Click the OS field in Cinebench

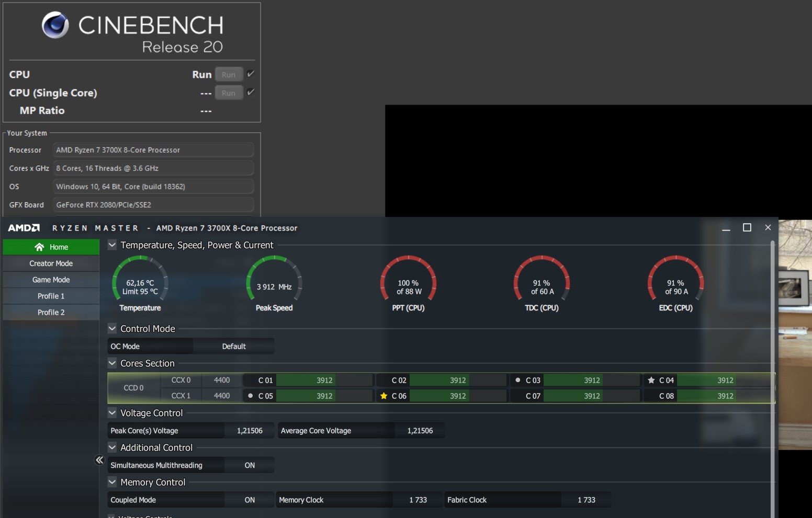coord(153,187)
